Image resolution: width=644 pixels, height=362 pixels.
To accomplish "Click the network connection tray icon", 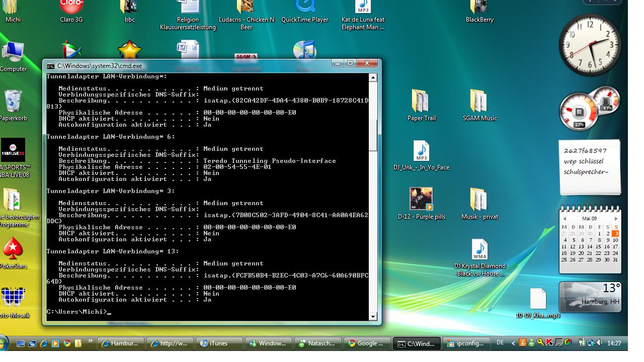I will point(591,342).
